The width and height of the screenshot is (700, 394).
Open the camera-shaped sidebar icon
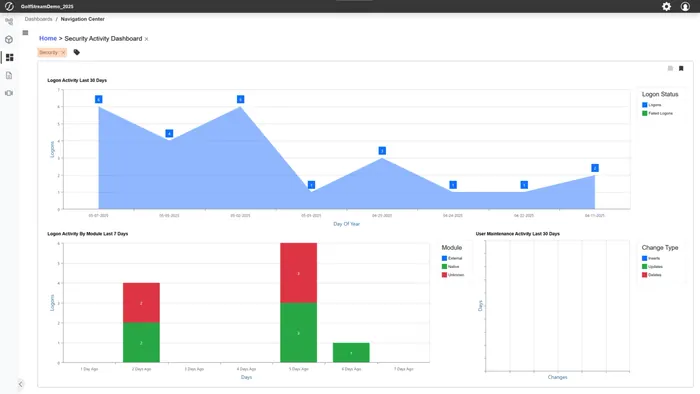(x=9, y=93)
